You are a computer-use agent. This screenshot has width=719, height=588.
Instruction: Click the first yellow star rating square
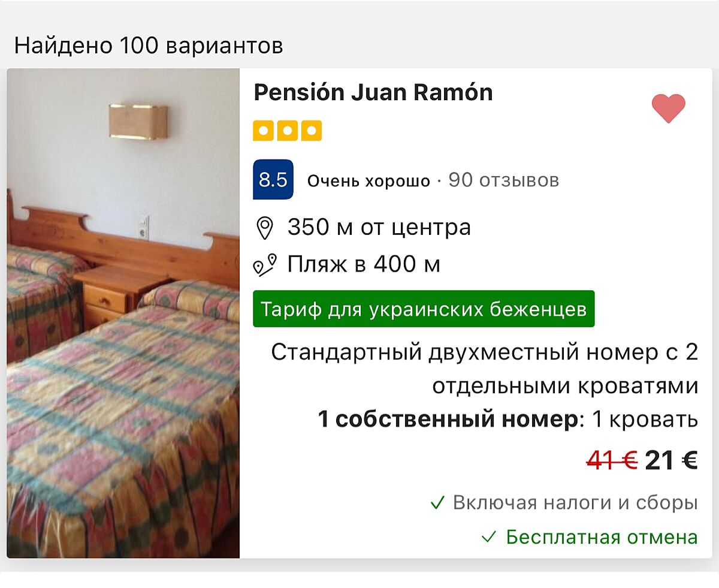pos(262,131)
